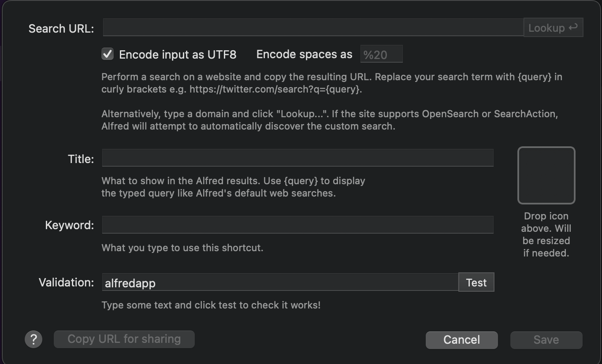Screen dimensions: 602x364
Task: Cancel the custom search dialog
Action: pos(461,340)
